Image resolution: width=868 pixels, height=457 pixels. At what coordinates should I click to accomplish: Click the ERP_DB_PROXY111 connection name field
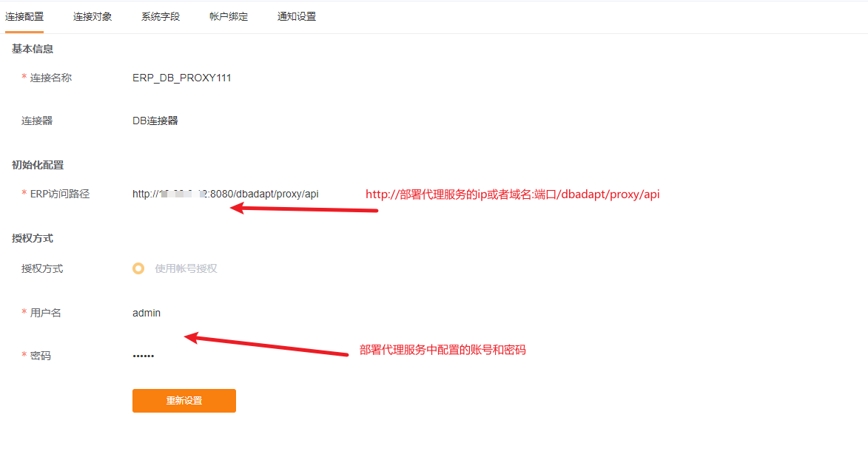(181, 78)
